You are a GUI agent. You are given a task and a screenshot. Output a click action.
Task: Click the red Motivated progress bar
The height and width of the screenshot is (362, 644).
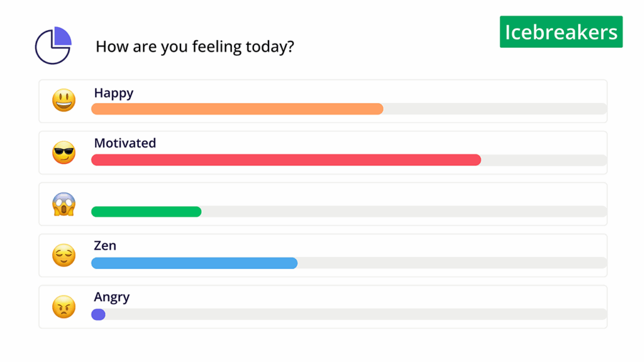click(286, 160)
